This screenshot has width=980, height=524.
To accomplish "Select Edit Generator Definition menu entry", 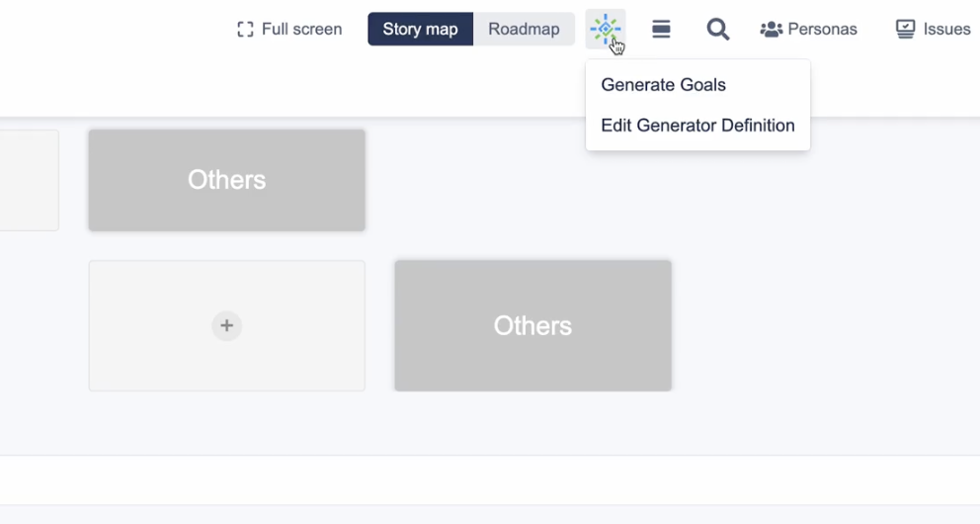I will tap(697, 126).
